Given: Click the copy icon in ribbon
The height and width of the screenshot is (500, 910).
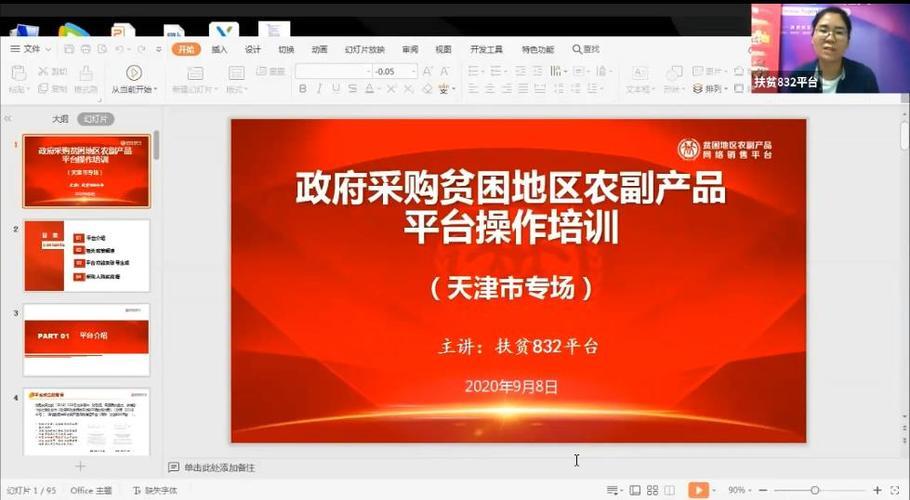Looking at the screenshot, I should coord(43,89).
